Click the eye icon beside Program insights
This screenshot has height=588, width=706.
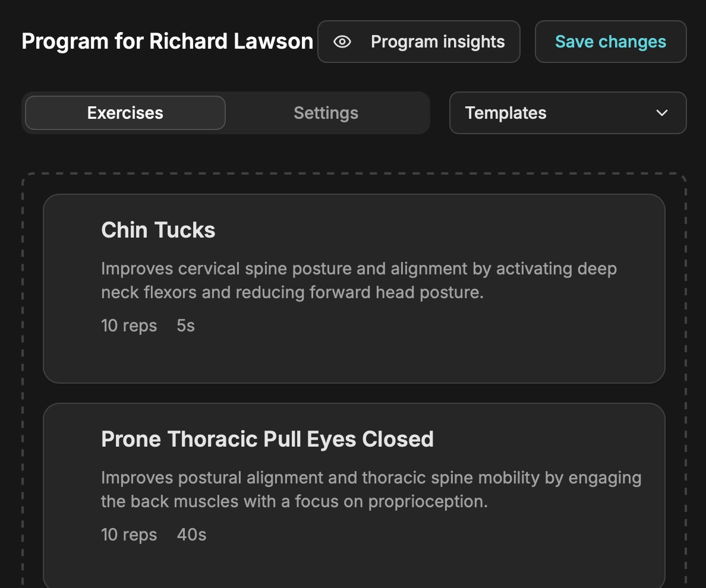click(x=342, y=42)
